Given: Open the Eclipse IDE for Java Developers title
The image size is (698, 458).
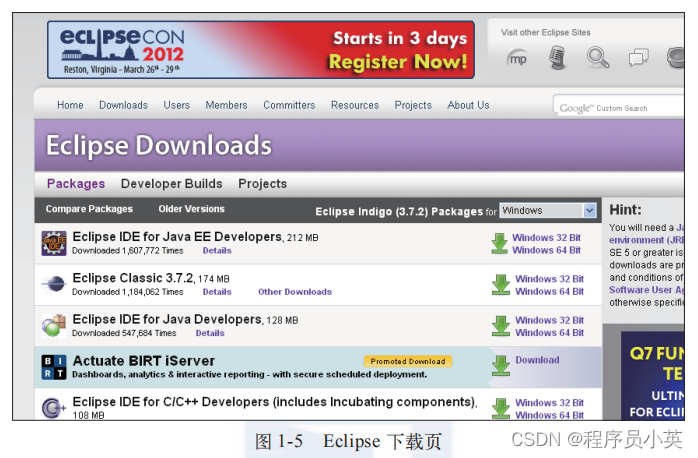Looking at the screenshot, I should coord(167,320).
